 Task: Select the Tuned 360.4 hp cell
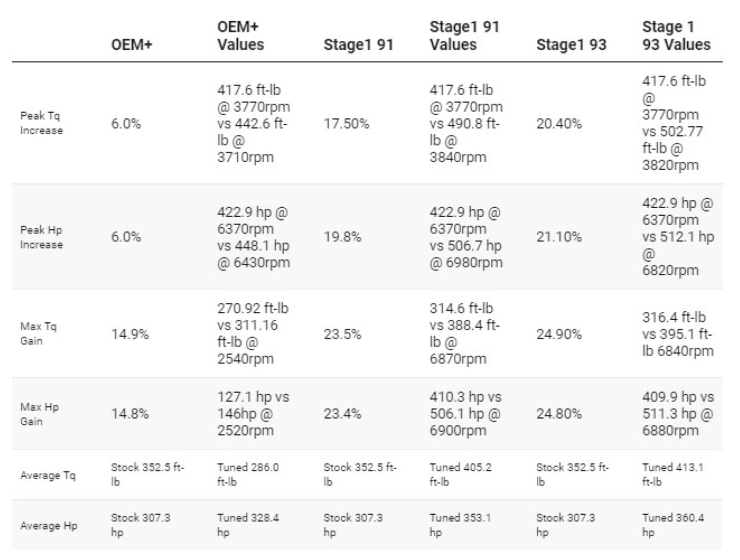pos(673,524)
